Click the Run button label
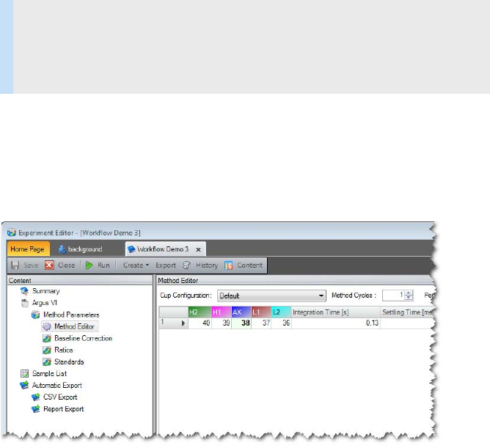 tap(103, 265)
